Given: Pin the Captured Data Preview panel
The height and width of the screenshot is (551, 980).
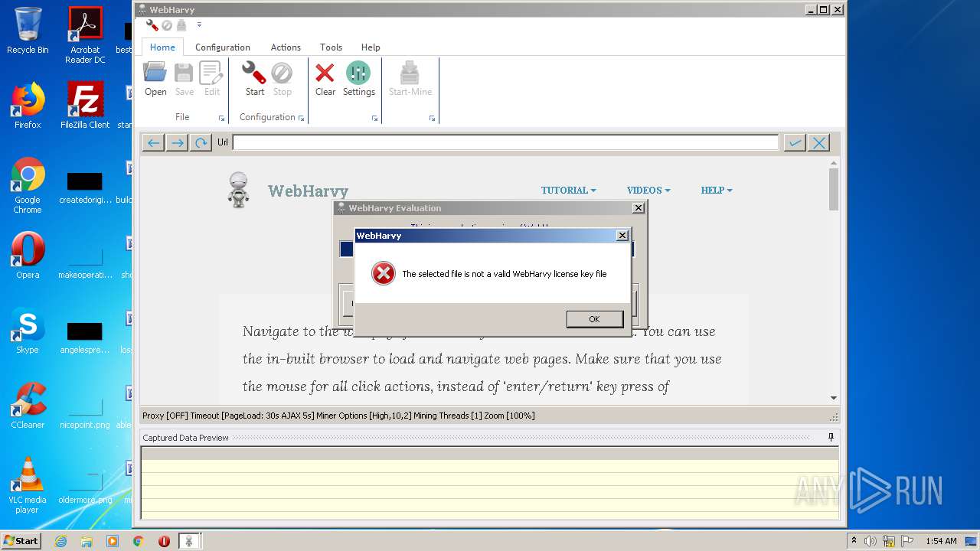Looking at the screenshot, I should [x=831, y=438].
